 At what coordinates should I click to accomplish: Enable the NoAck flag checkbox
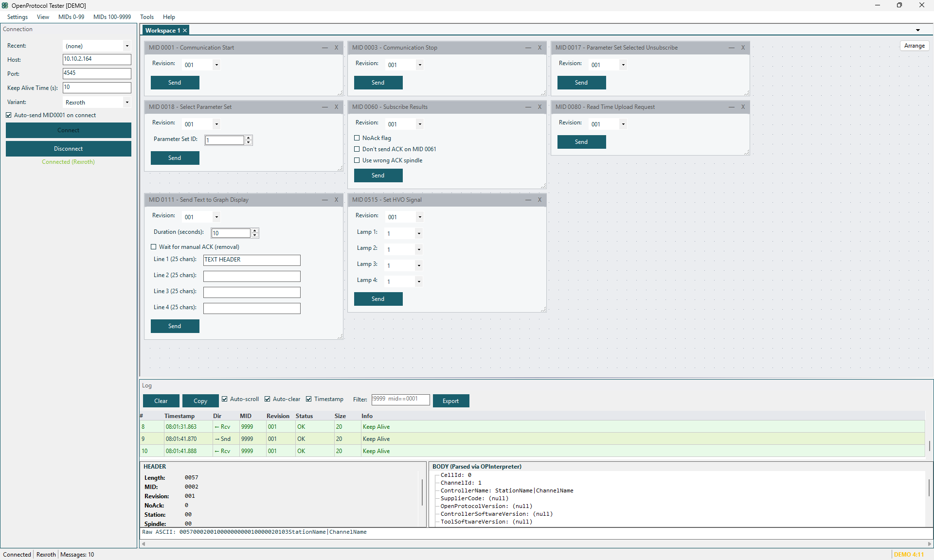coord(357,138)
